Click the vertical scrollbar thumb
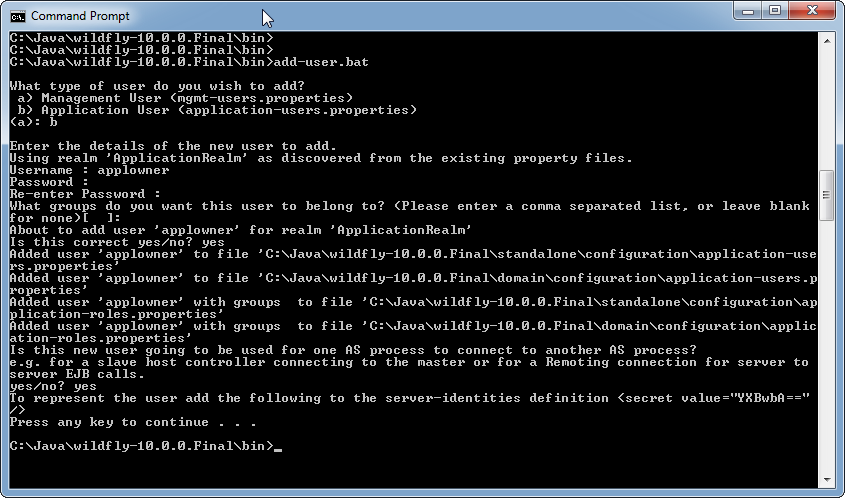Viewport: 845px width, 498px height. pyautogui.click(x=827, y=195)
